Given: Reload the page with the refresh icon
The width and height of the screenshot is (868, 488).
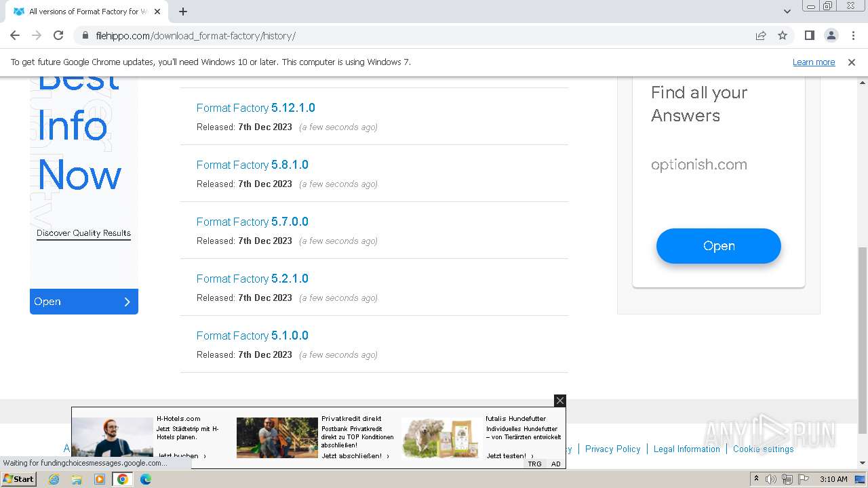Looking at the screenshot, I should pos(58,35).
